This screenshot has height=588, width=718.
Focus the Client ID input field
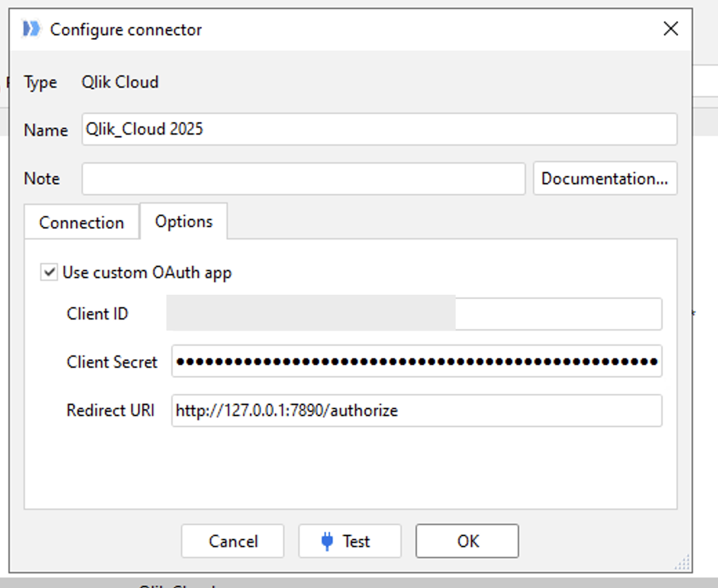point(414,314)
